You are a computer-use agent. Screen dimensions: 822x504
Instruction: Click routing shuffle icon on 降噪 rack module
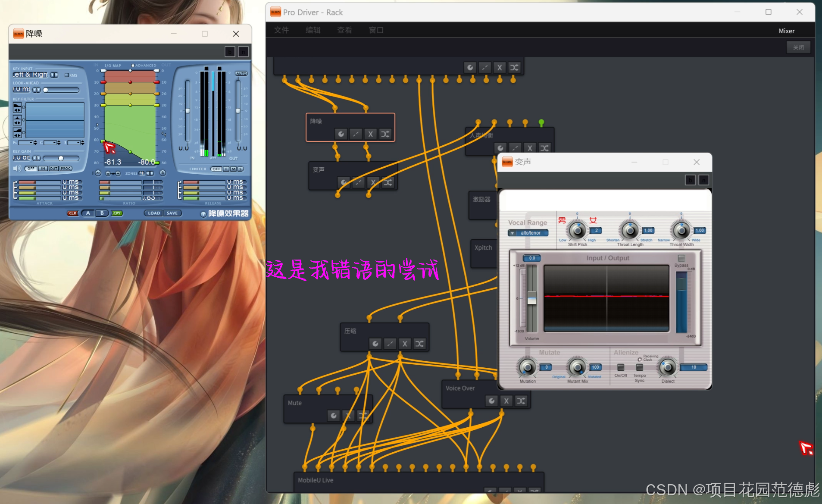coord(385,134)
